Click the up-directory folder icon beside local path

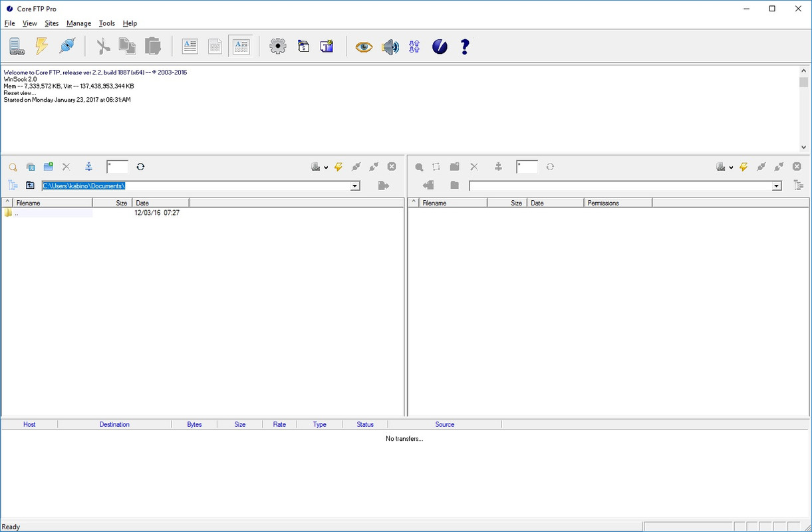tap(30, 186)
